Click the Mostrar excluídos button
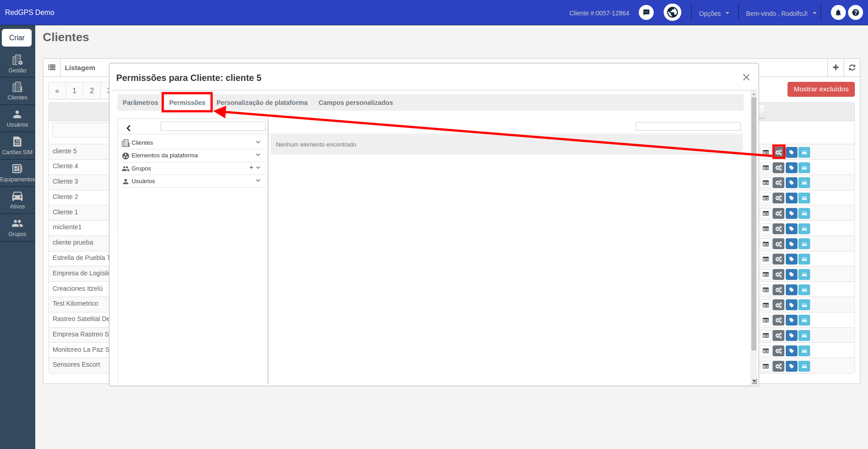 [x=821, y=89]
